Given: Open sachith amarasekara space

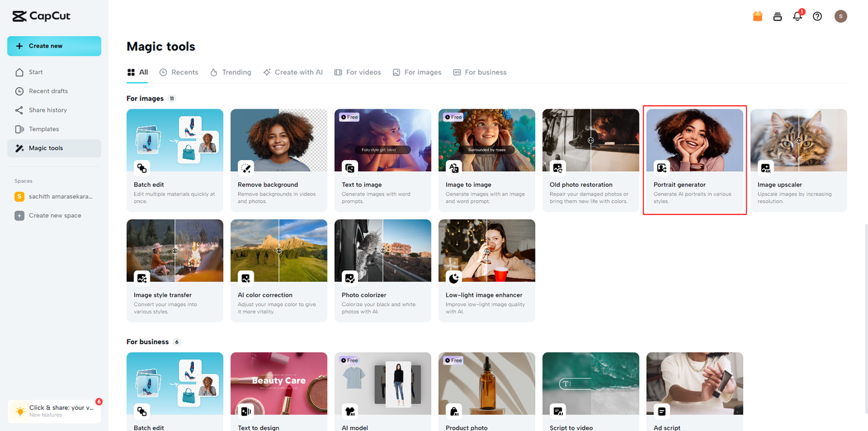Looking at the screenshot, I should pos(54,196).
